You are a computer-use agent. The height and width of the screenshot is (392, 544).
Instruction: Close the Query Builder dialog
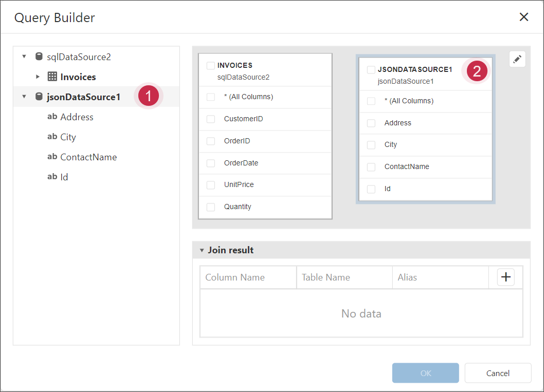click(x=523, y=17)
